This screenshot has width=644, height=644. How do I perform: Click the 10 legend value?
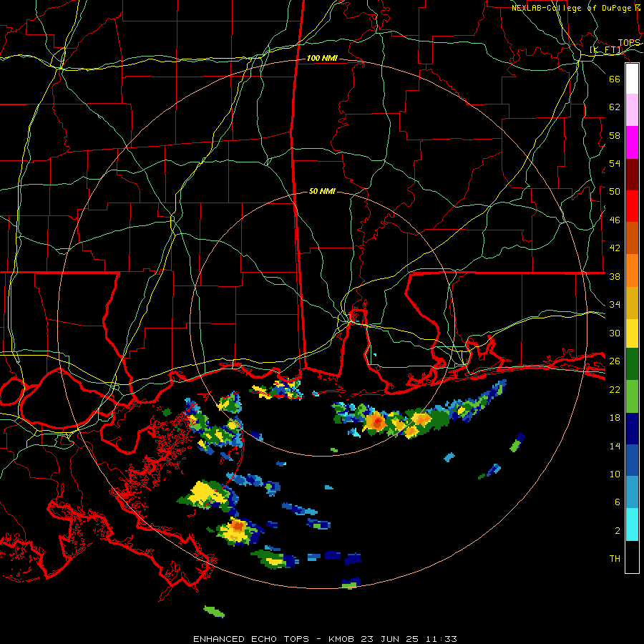pyautogui.click(x=615, y=474)
